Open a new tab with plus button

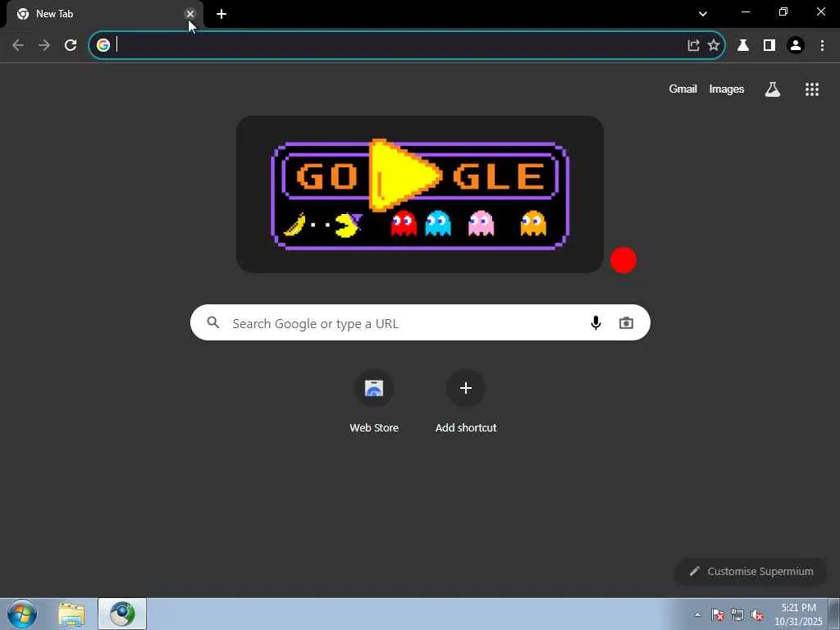pos(221,14)
